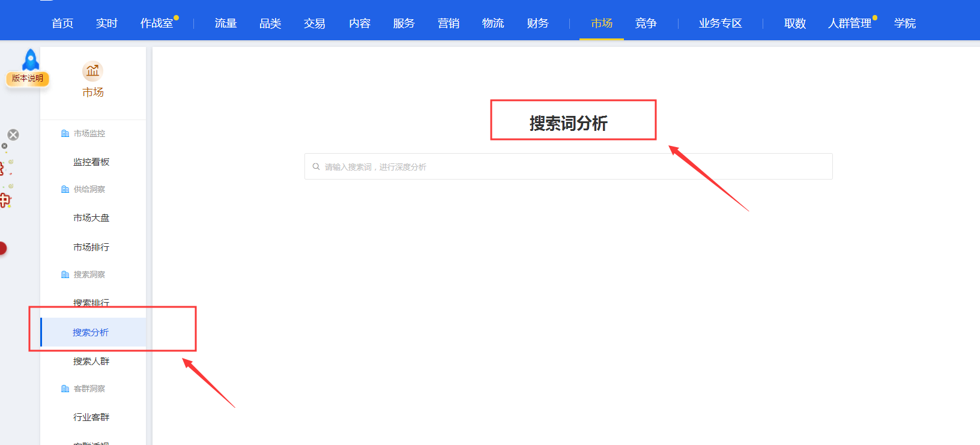Go to 搜索人群 in the sidebar

(x=91, y=362)
